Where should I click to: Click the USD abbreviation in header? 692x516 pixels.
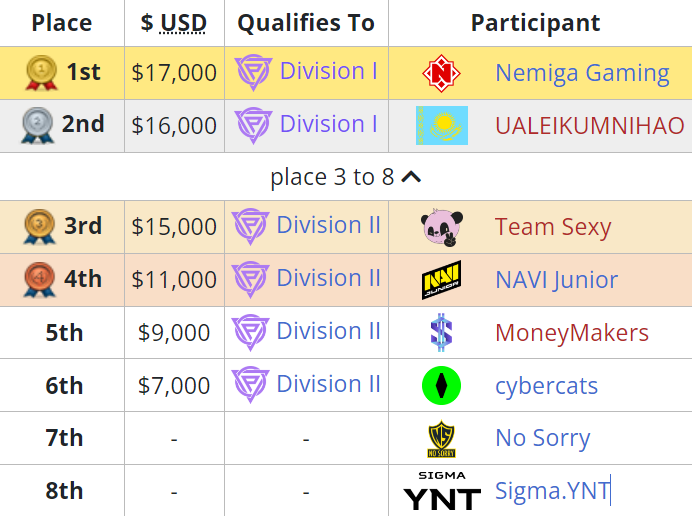tap(183, 23)
